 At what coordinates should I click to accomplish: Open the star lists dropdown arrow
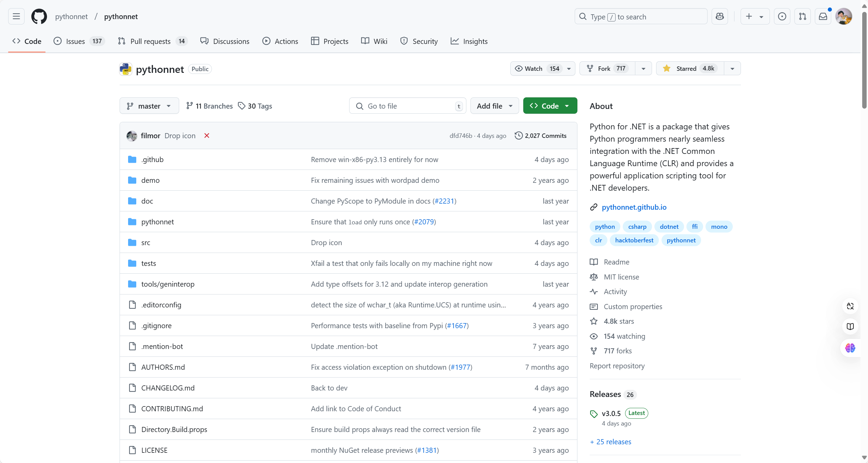[x=732, y=68]
